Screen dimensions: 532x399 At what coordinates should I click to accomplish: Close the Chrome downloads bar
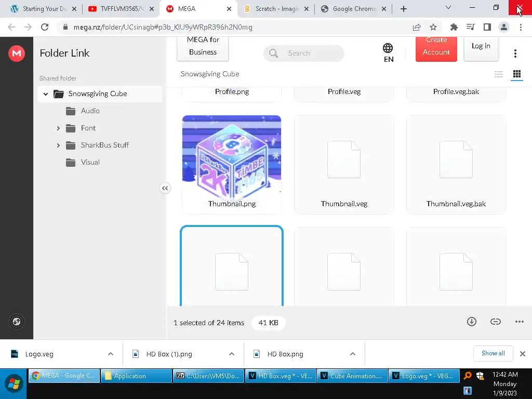pyautogui.click(x=523, y=354)
